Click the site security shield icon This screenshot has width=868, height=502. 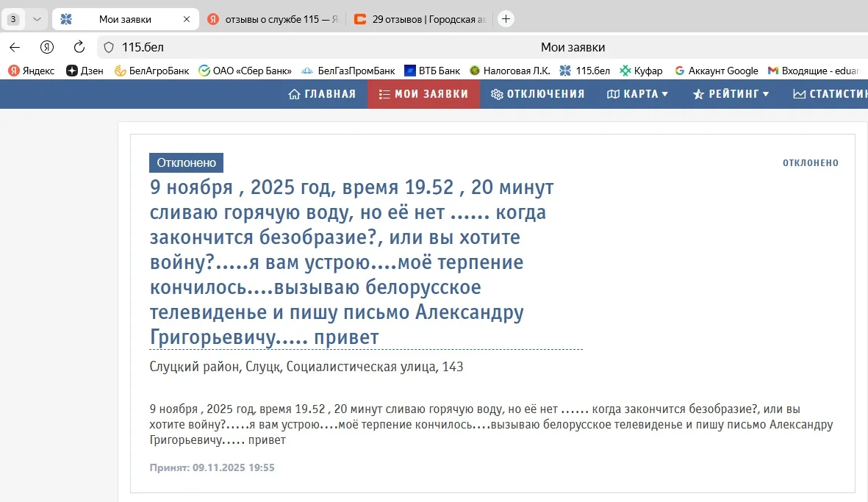click(109, 47)
